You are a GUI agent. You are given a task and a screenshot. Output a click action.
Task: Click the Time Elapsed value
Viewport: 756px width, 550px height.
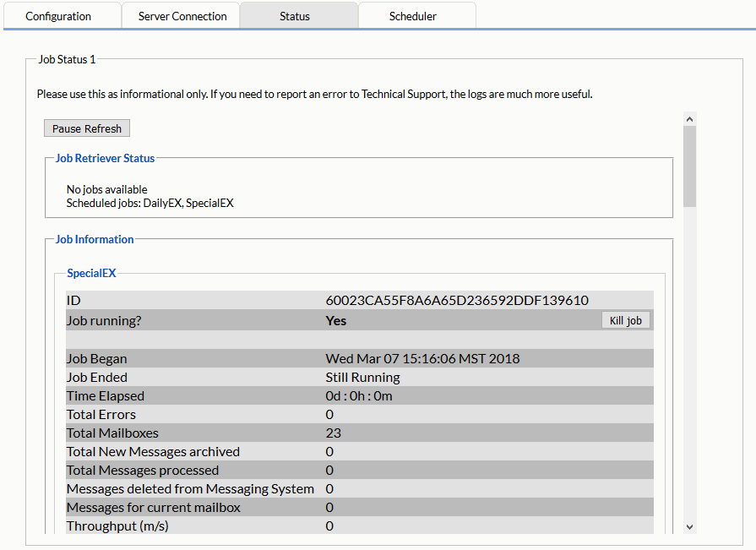click(x=359, y=396)
